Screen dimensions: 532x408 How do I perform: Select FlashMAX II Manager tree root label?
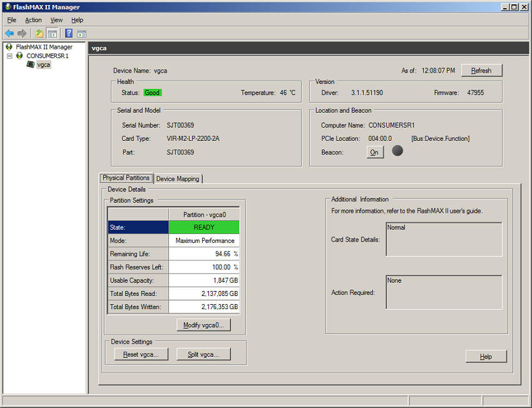pos(44,47)
